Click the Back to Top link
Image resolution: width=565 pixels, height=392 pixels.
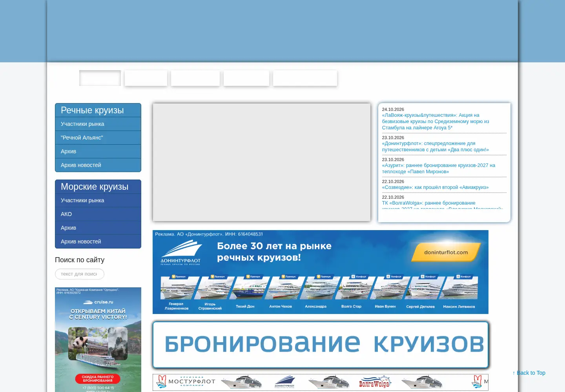(529, 373)
